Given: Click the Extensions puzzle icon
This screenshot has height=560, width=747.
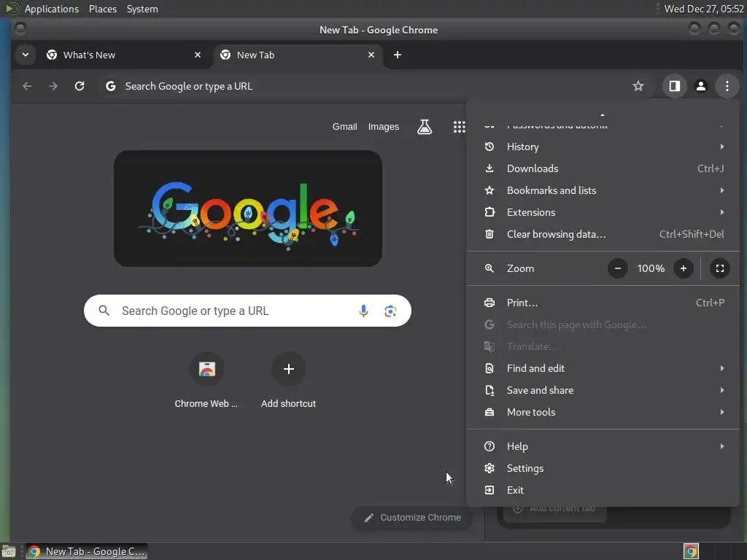Looking at the screenshot, I should pyautogui.click(x=489, y=212).
